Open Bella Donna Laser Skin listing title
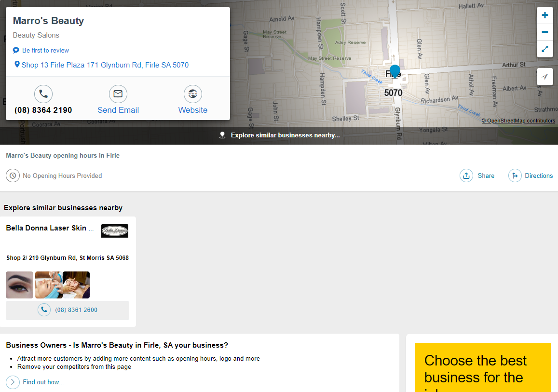558x392 pixels. click(50, 228)
